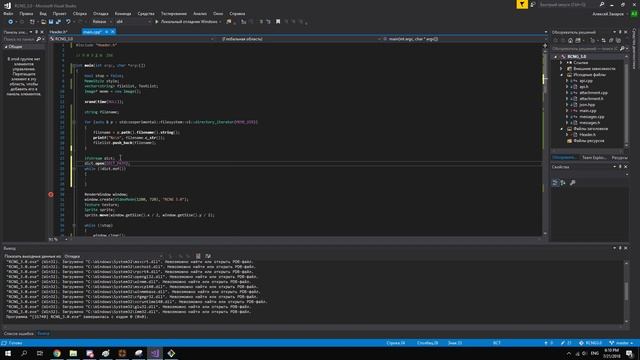The width and height of the screenshot is (640, 360).
Task: Open the Файл menu
Action: (x=8, y=13)
